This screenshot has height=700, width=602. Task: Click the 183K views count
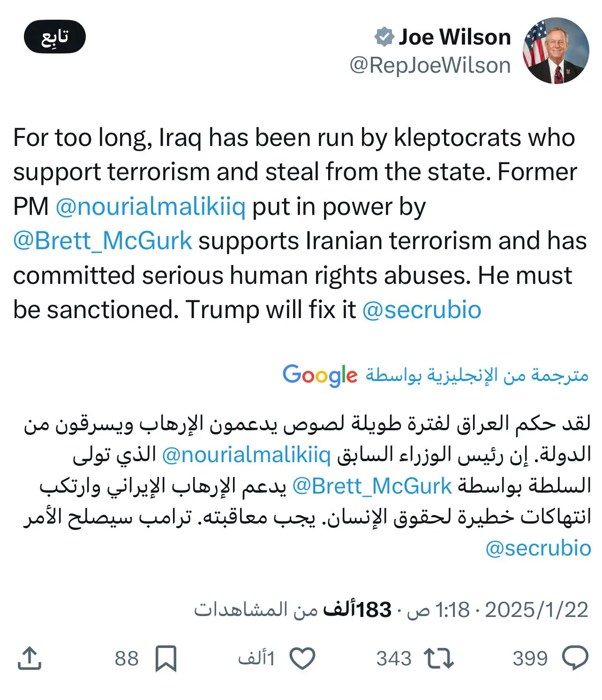[356, 610]
